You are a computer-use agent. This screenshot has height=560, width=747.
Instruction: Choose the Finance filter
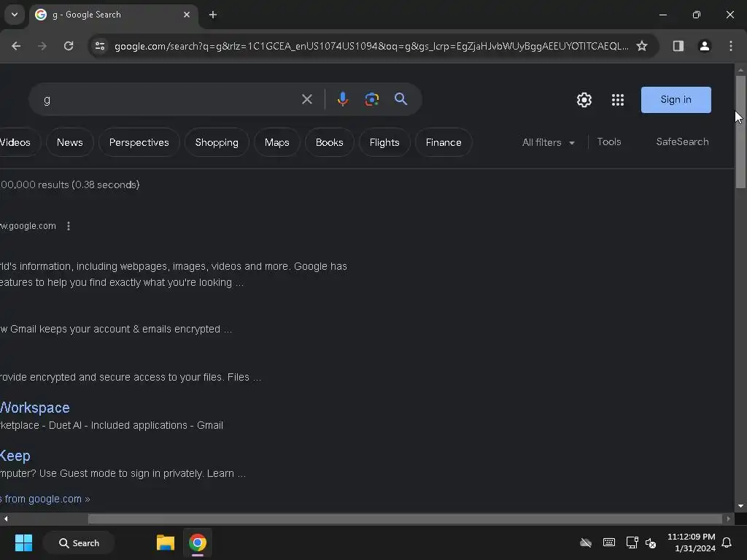coord(444,142)
